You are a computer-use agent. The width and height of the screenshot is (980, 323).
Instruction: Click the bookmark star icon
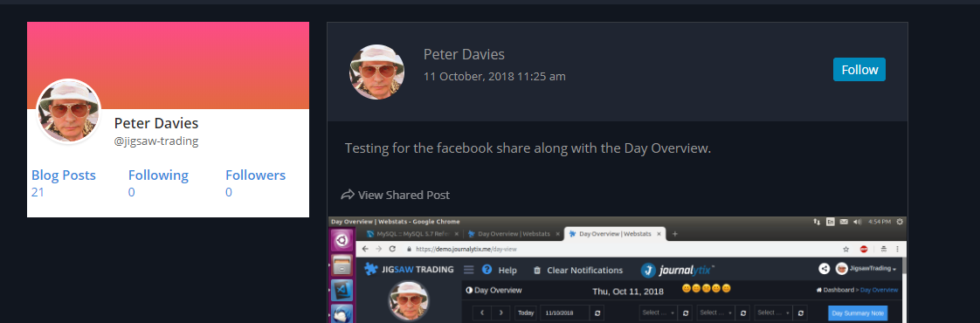[x=846, y=249]
